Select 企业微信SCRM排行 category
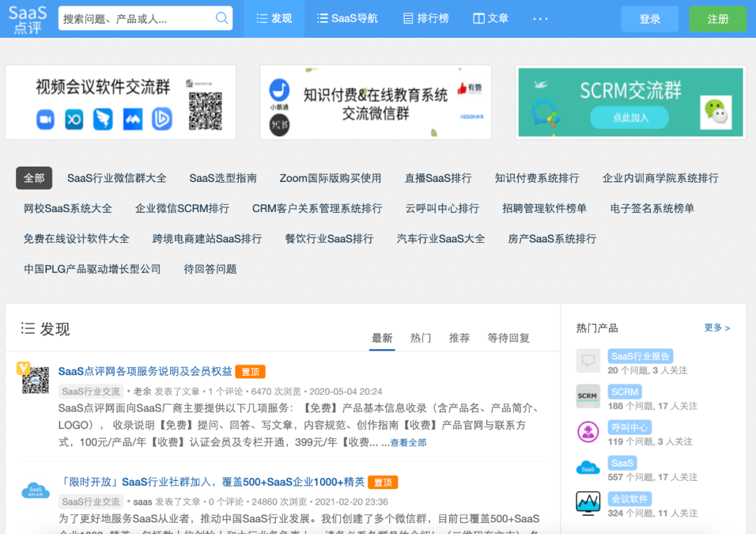The width and height of the screenshot is (756, 534). click(182, 209)
